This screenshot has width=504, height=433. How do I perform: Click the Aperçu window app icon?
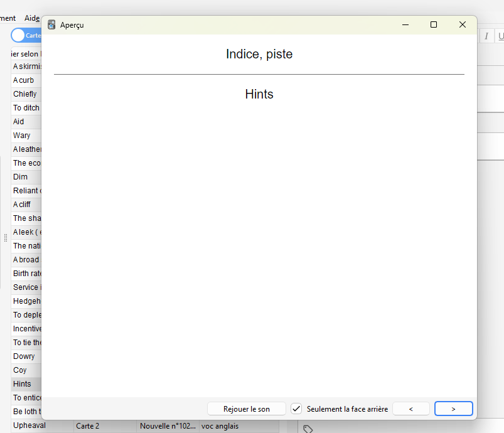pyautogui.click(x=51, y=24)
